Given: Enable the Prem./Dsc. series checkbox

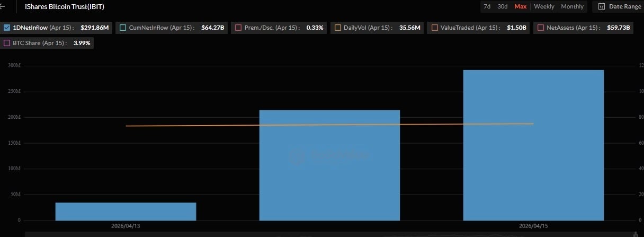Looking at the screenshot, I should pyautogui.click(x=238, y=27).
